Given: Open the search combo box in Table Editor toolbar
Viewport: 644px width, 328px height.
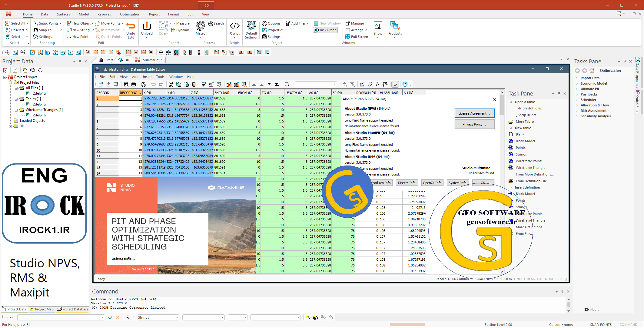Looking at the screenshot, I should (x=316, y=84).
